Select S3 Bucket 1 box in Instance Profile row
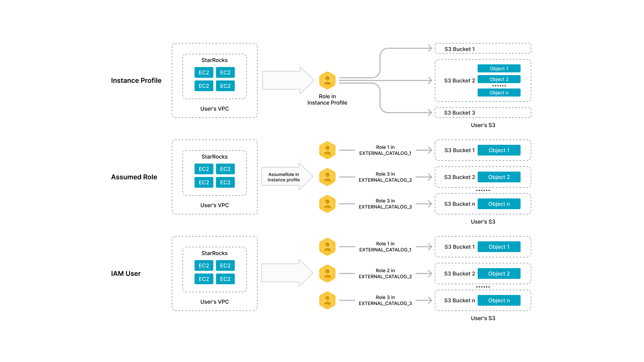644x362 pixels. pyautogui.click(x=483, y=49)
